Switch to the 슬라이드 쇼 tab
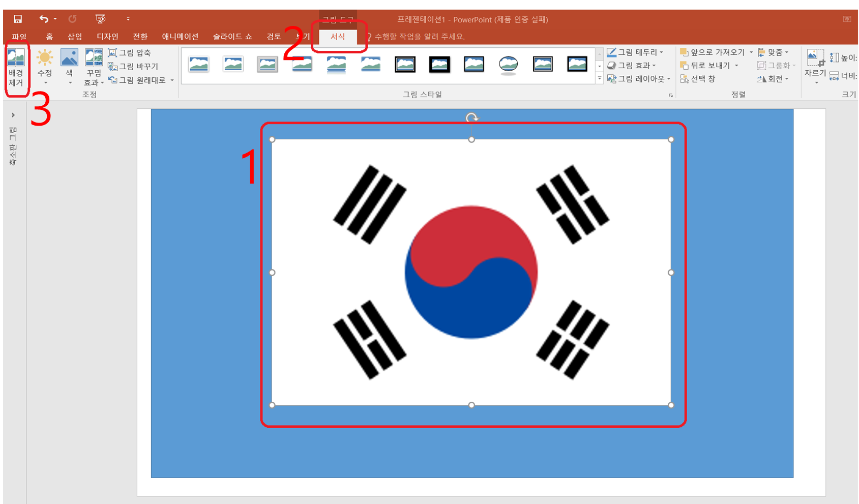Image resolution: width=859 pixels, height=504 pixels. pyautogui.click(x=232, y=37)
